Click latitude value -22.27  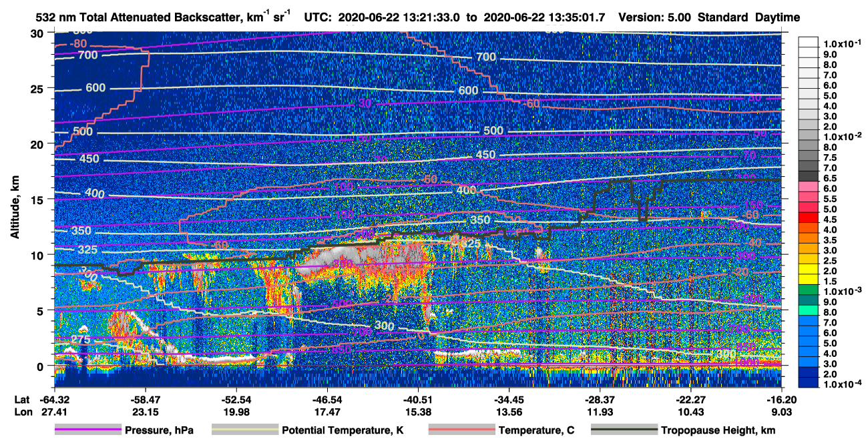(x=691, y=400)
